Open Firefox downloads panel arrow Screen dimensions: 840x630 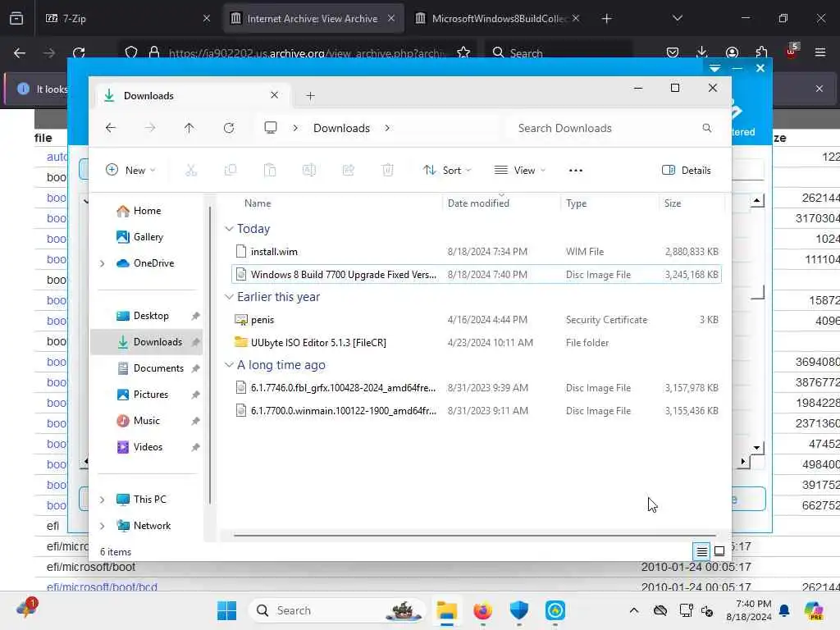point(702,52)
